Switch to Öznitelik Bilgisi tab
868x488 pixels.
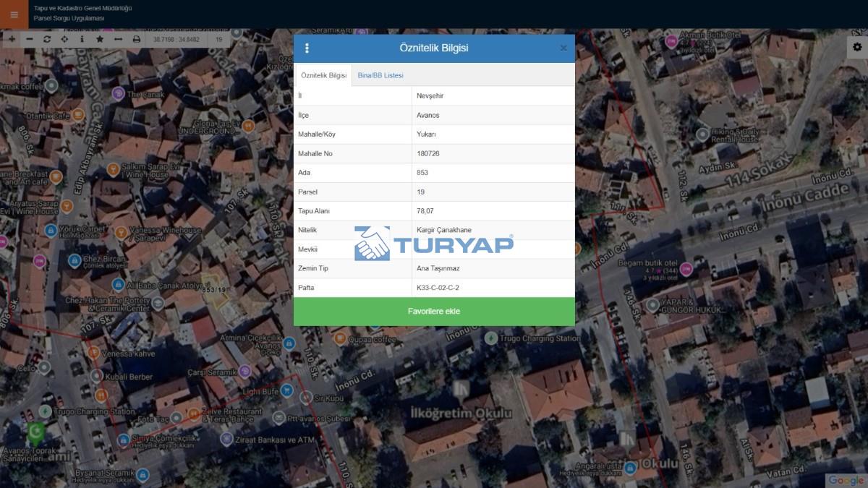(324, 75)
